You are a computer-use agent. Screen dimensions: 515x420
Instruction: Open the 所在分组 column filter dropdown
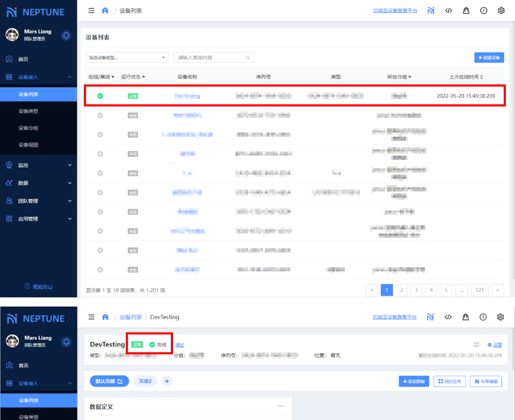399,77
